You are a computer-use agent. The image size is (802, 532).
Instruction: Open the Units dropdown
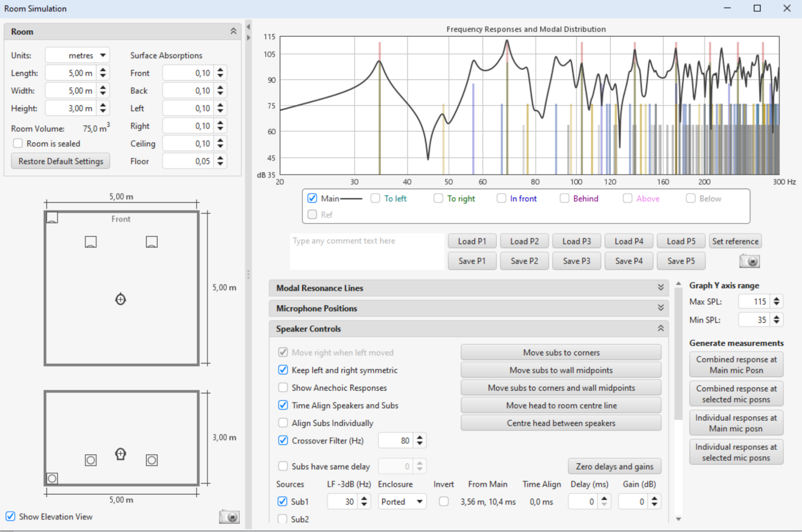point(78,55)
